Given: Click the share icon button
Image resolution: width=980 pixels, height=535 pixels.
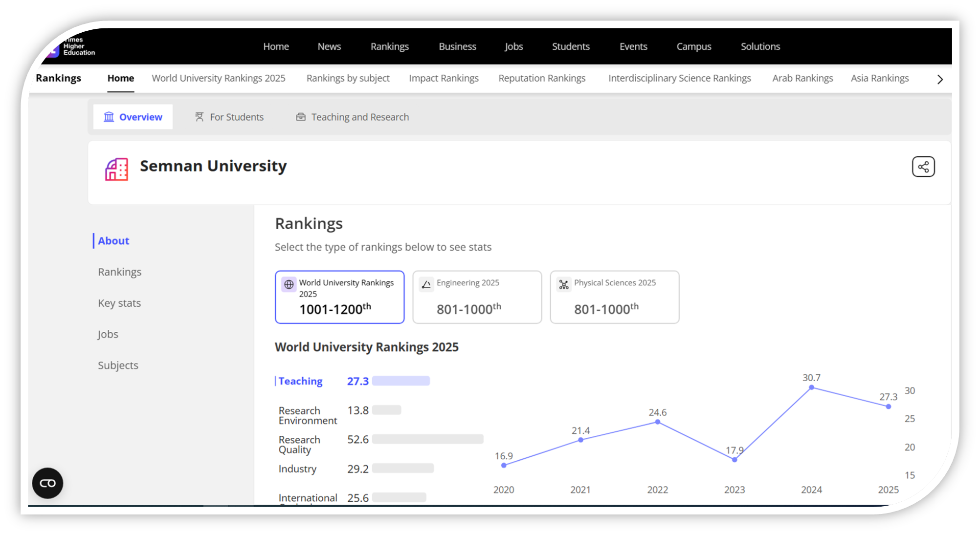Looking at the screenshot, I should point(923,167).
